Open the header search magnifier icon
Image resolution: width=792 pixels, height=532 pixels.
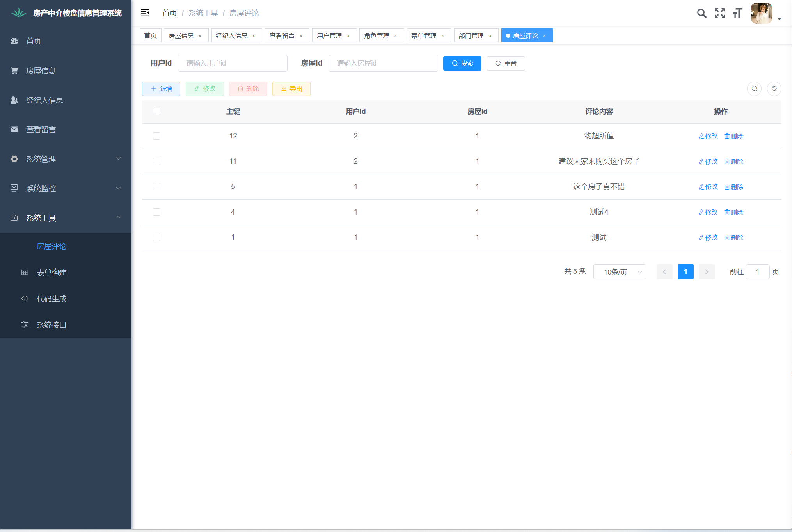(701, 13)
